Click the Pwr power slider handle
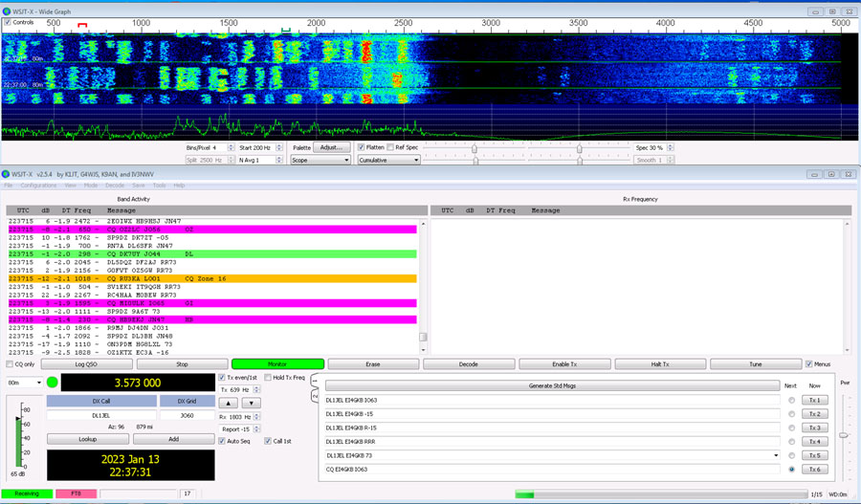The height and width of the screenshot is (504, 861). (x=844, y=435)
